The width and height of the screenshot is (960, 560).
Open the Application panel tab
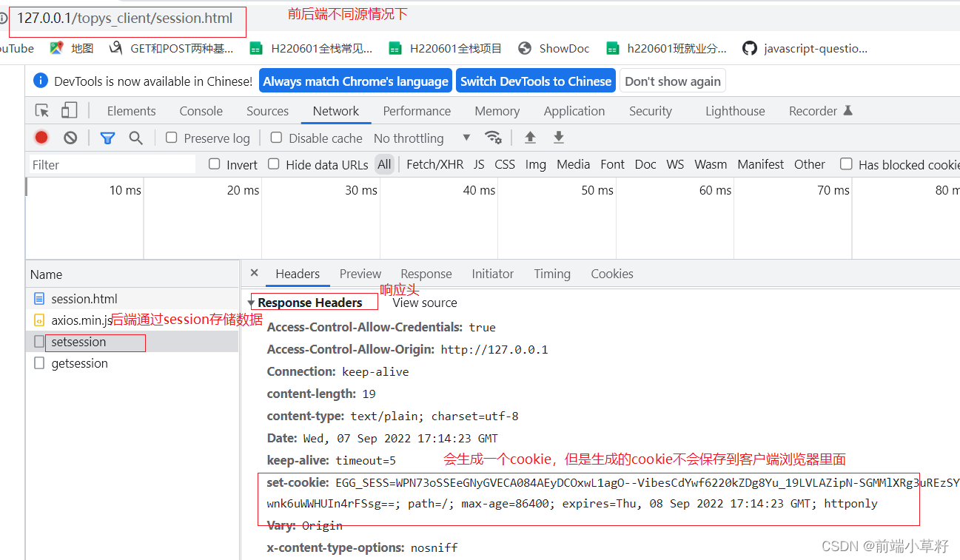(574, 111)
